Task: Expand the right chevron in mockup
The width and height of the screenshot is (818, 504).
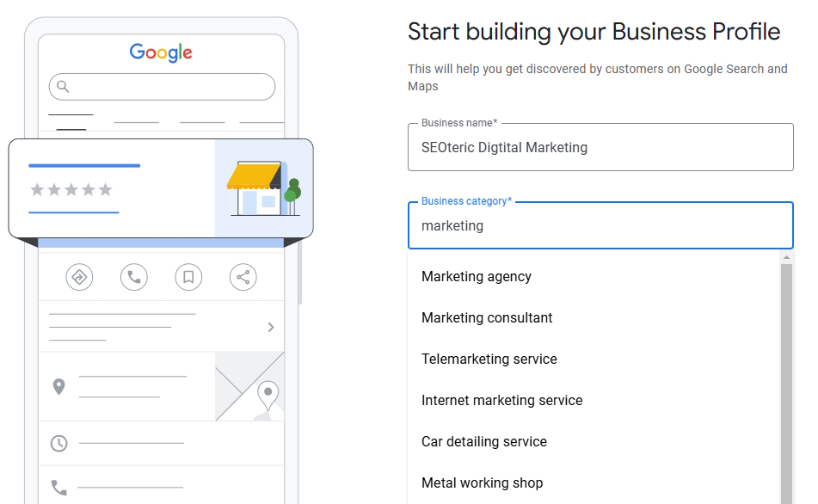Action: (x=271, y=327)
